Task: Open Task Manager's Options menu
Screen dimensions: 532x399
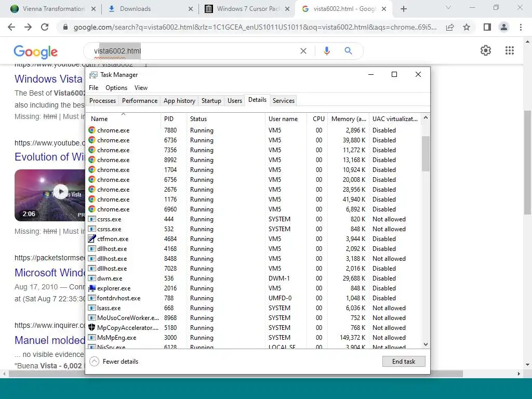Action: coord(116,87)
